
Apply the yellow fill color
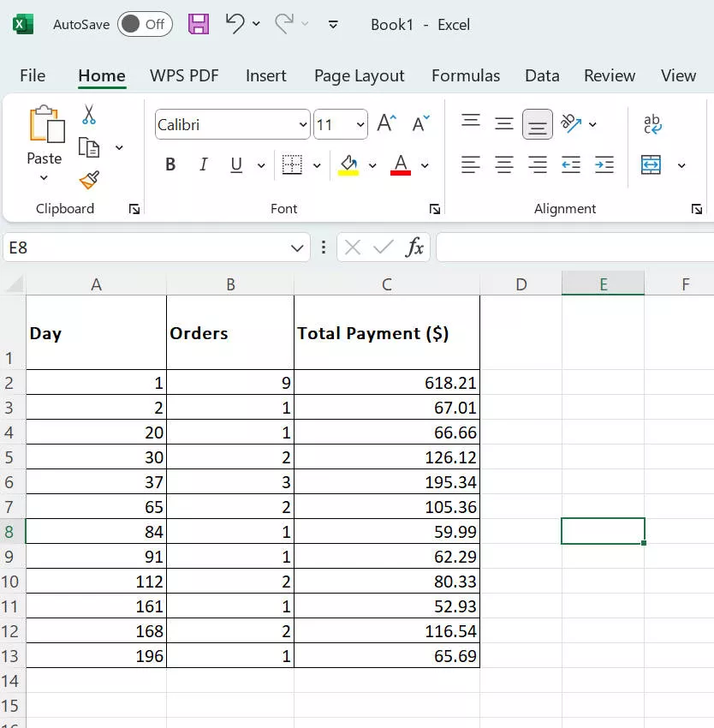[x=348, y=164]
